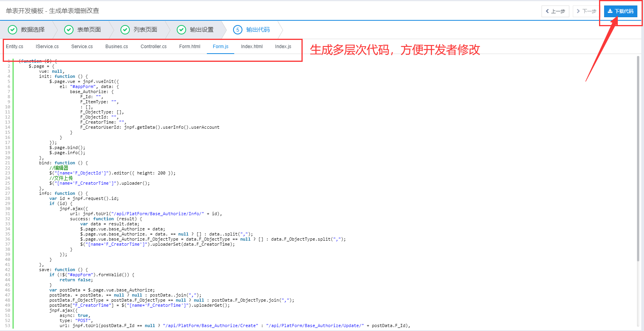Screen dimensions: 644x331
Task: Click the "return false;" code line
Action: (x=76, y=280)
